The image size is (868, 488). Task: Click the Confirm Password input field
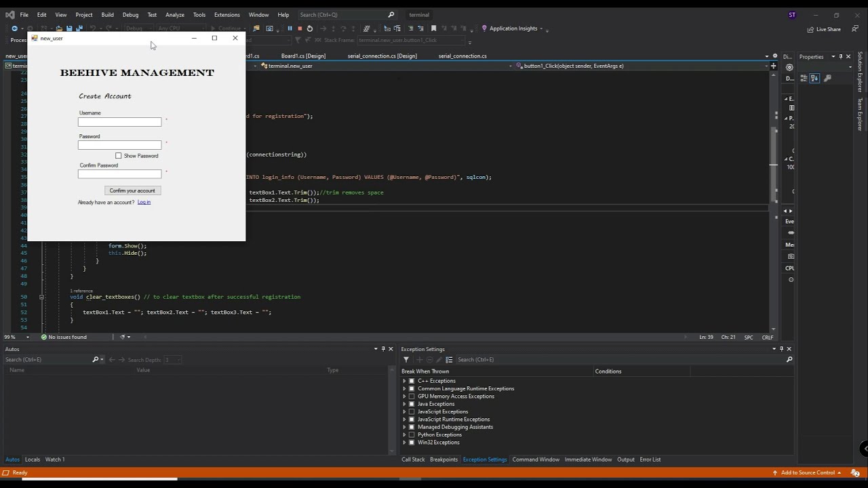119,174
